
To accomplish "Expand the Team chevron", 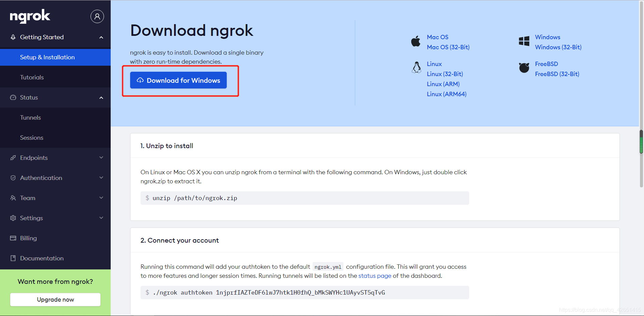I will [101, 198].
